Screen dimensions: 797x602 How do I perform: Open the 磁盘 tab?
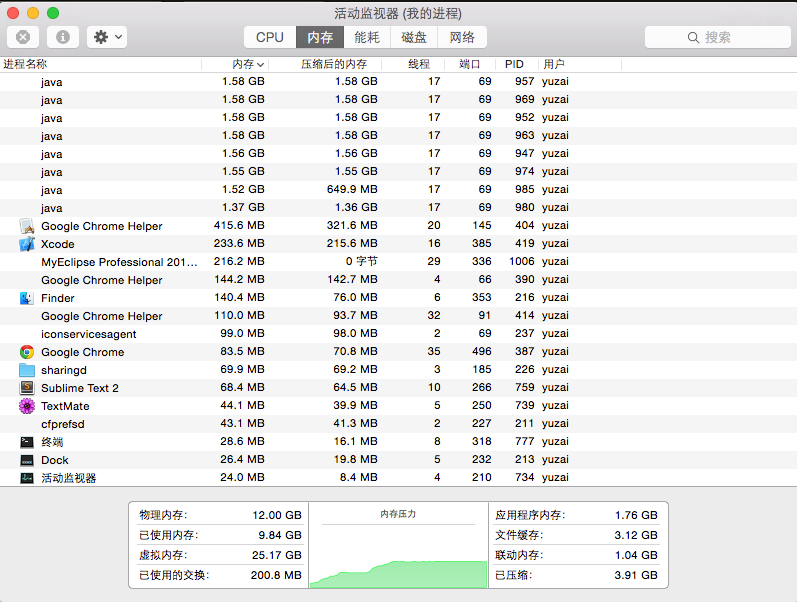(x=414, y=37)
